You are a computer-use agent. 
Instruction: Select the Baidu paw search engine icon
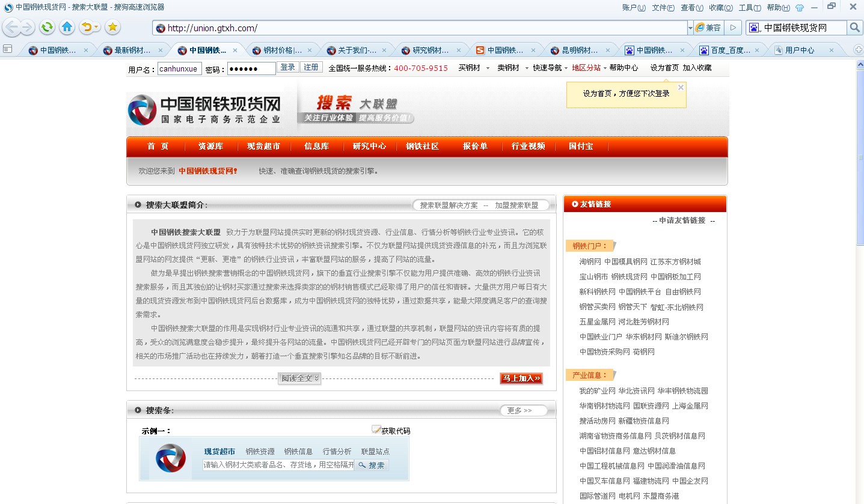(x=755, y=28)
